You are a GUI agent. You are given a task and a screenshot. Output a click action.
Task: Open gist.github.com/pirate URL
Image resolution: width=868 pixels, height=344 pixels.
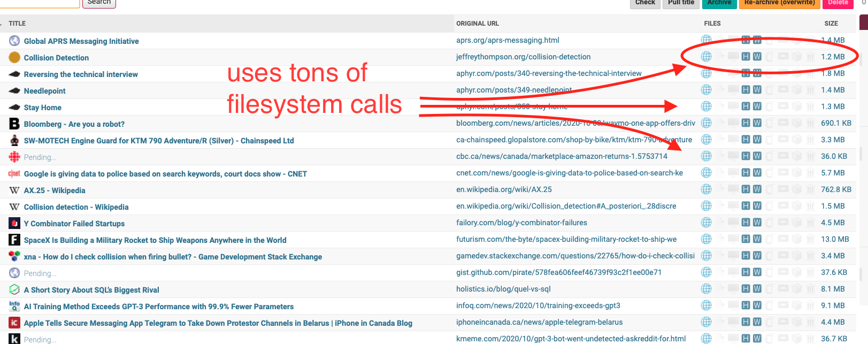tap(559, 272)
